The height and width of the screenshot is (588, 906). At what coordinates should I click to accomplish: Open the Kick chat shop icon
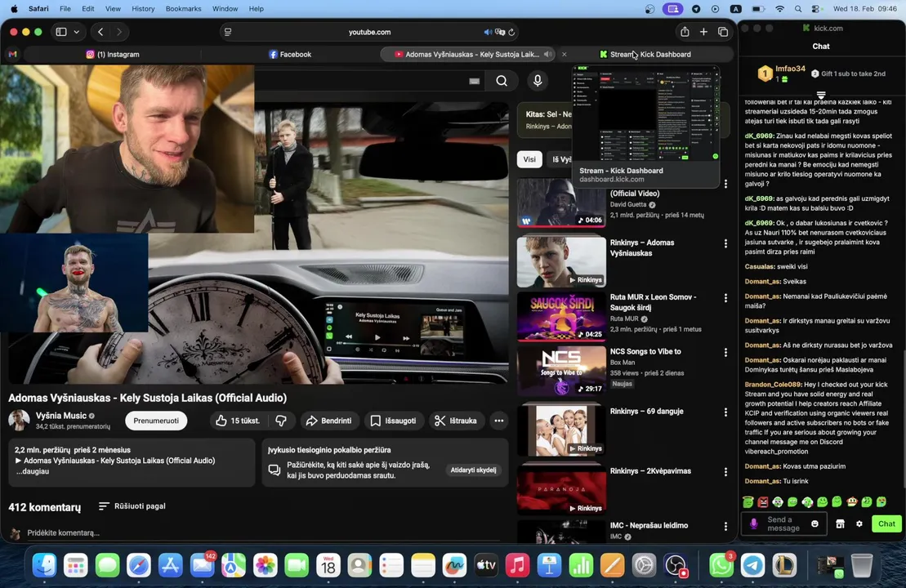click(840, 523)
